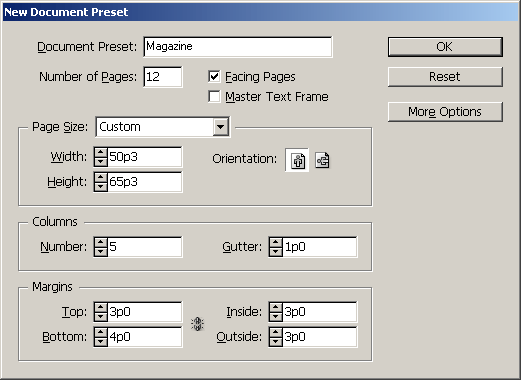Viewport: 521px width, 380px height.
Task: Decrease column Number with down arrow
Action: [101, 251]
